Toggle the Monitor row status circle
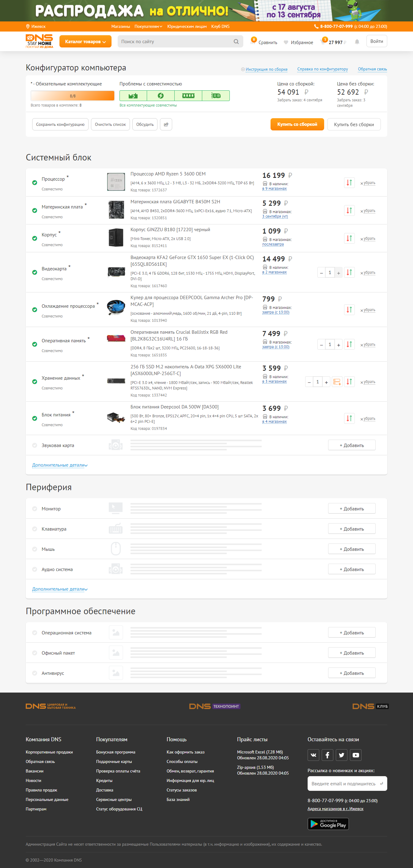The height and width of the screenshot is (868, 413). (35, 509)
